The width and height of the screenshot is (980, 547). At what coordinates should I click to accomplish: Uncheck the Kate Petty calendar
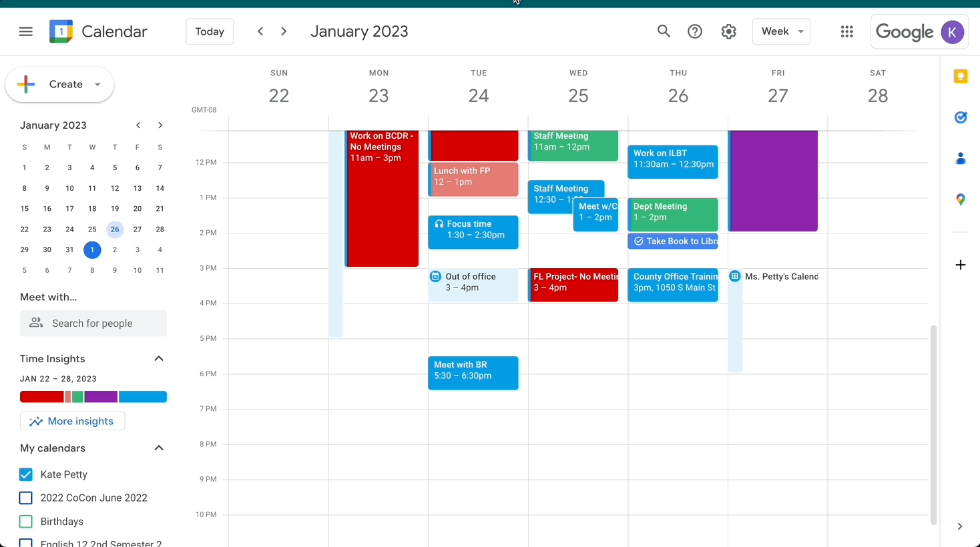click(26, 474)
